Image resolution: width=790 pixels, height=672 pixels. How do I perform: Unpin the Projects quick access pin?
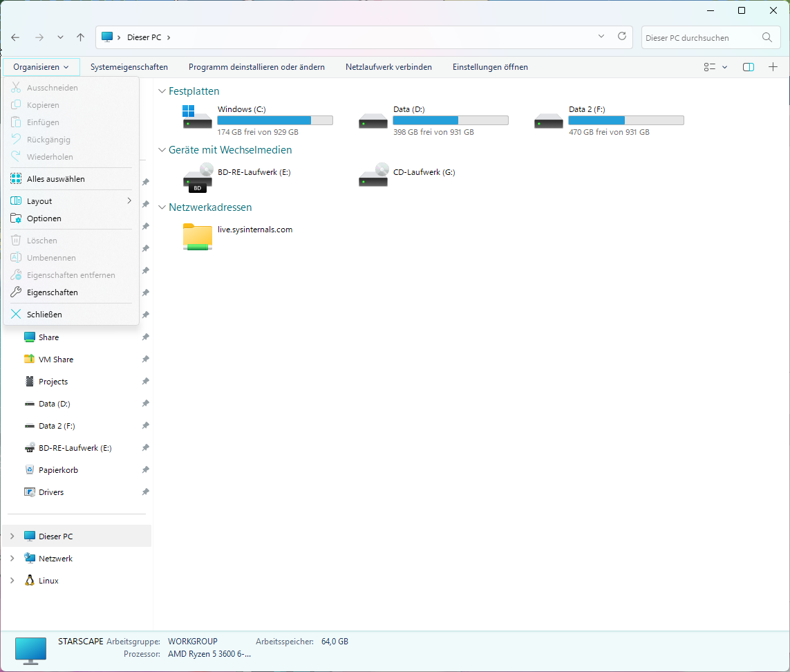145,382
